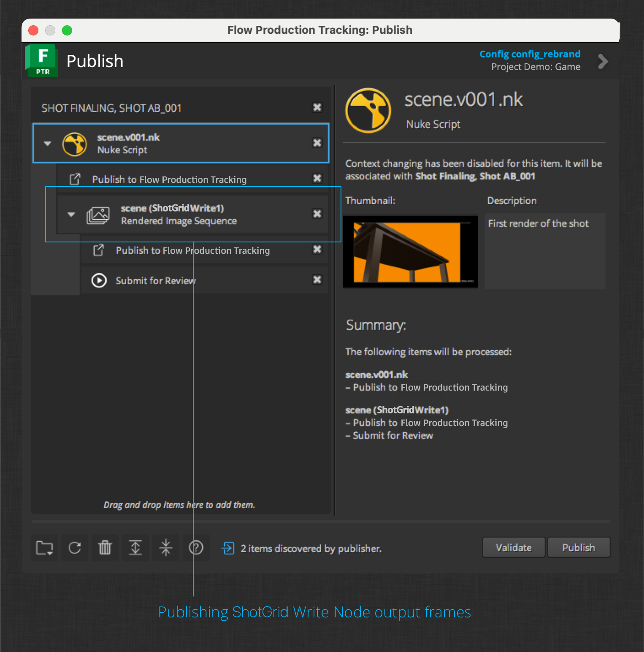
Task: Uncheck the publish plugin under scene.v001.nk
Action: click(x=317, y=178)
